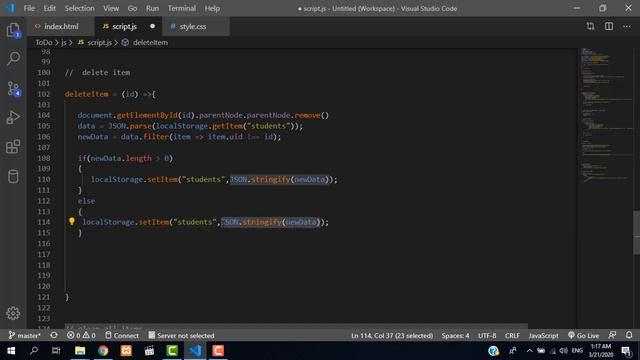Click deleteItem function name on line 102

click(x=87, y=94)
